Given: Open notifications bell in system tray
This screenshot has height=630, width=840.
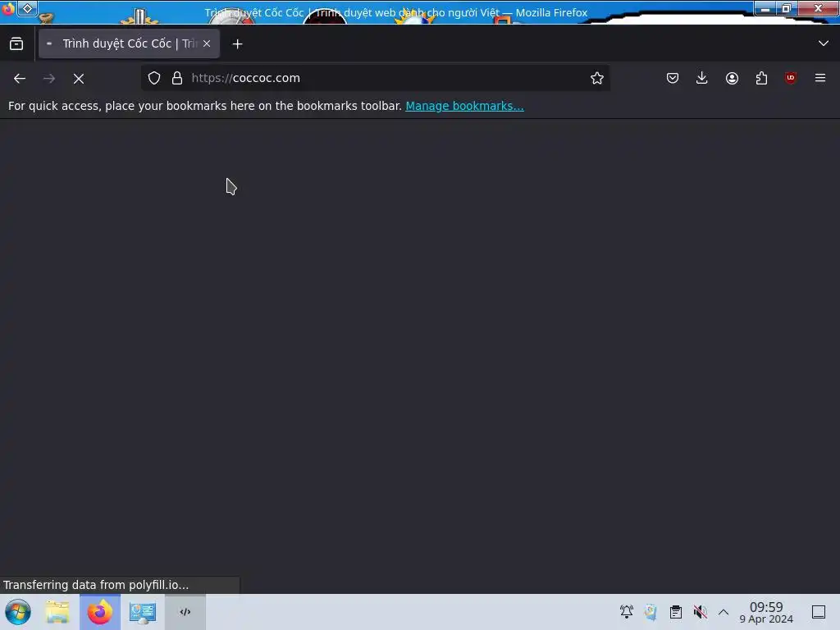Looking at the screenshot, I should coord(626,611).
